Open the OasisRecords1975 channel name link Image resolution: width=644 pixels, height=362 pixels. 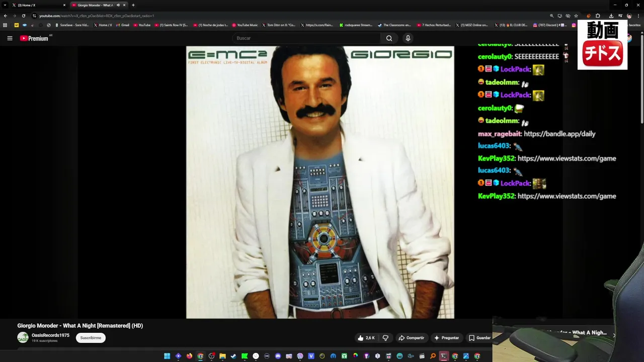(50, 335)
